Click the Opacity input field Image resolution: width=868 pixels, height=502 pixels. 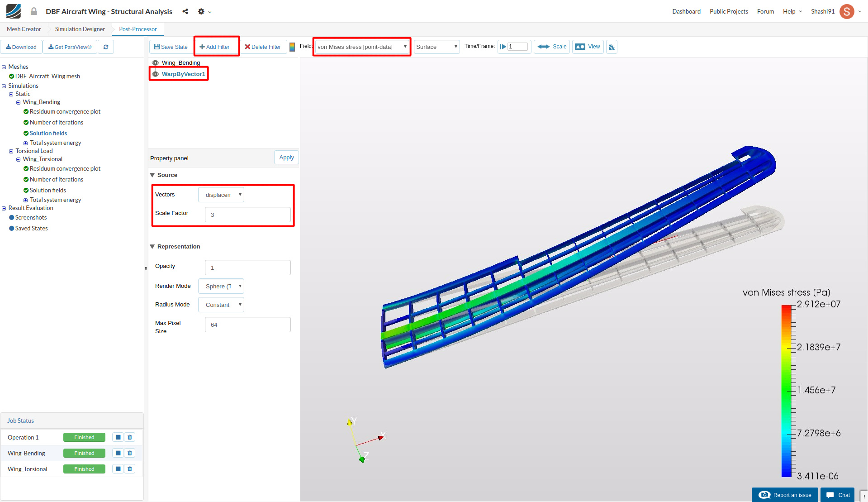coord(248,268)
